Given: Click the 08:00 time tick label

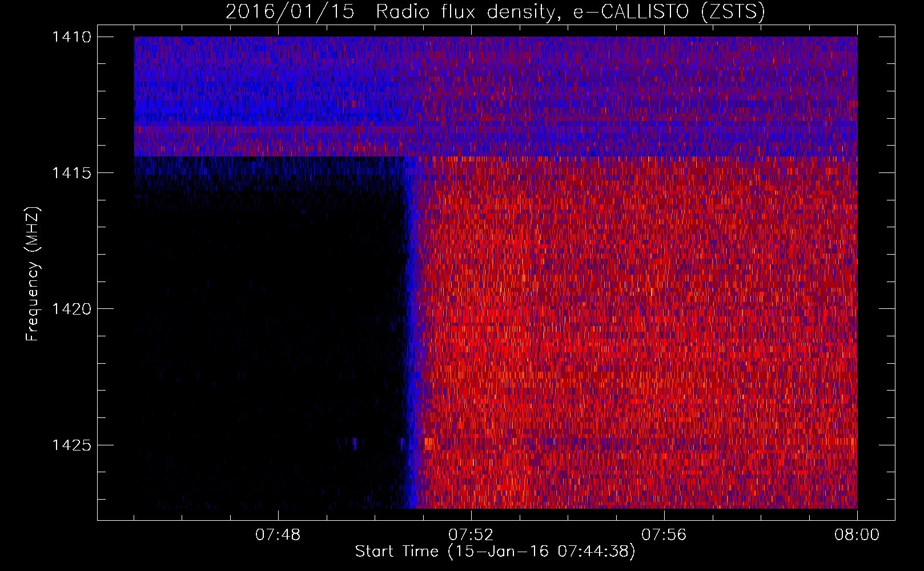Looking at the screenshot, I should point(857,535).
